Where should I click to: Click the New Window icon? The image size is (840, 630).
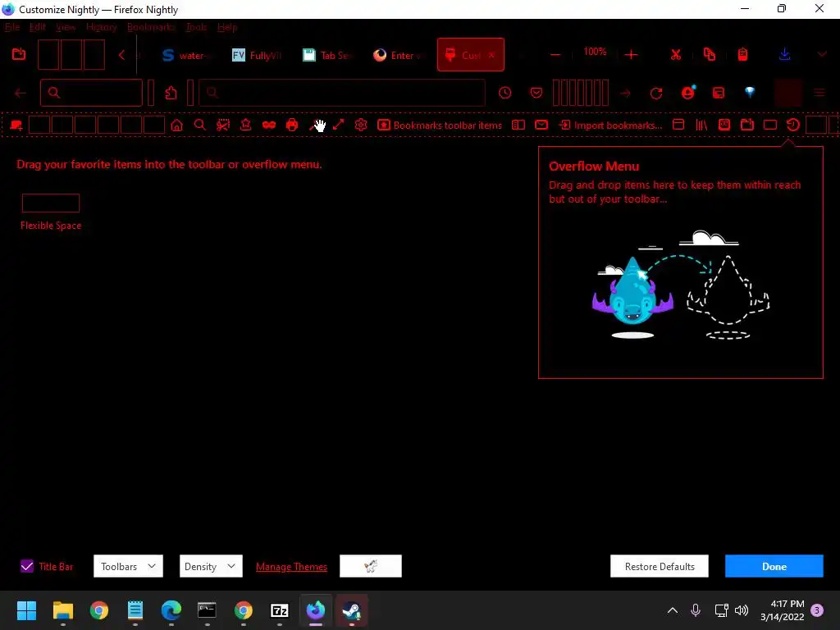coord(678,126)
